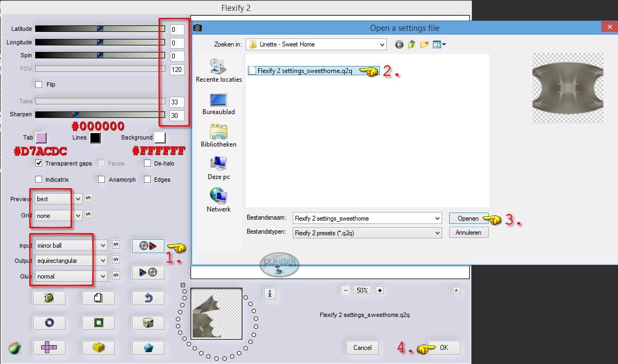
Task: Zoom in with the plus button
Action: (x=379, y=290)
